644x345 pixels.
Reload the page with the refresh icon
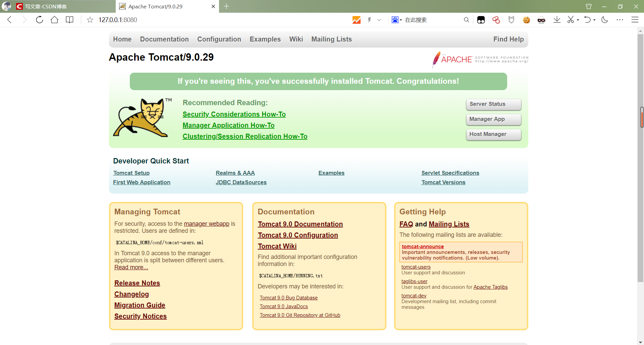(40, 20)
